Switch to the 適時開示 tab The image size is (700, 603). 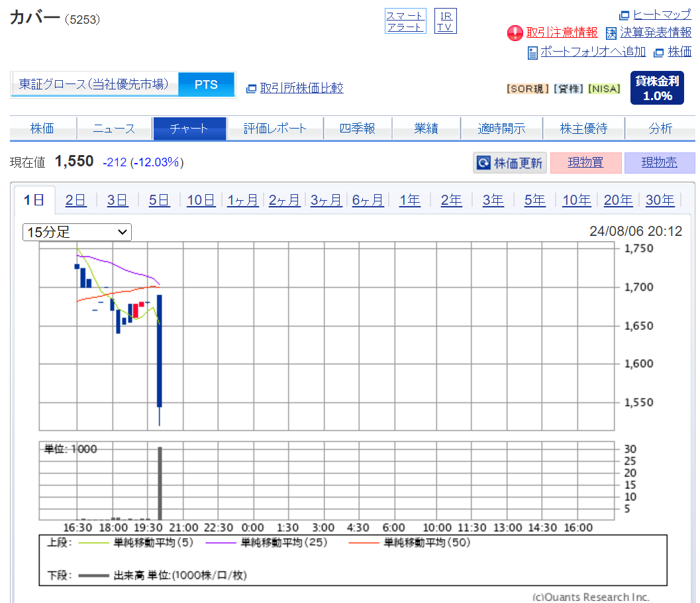501,129
